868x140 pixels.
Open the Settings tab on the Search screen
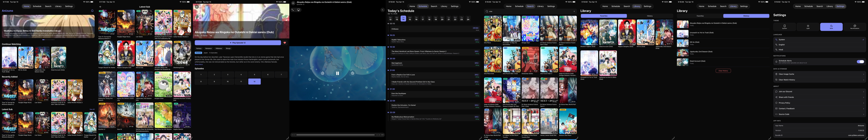(551, 6)
